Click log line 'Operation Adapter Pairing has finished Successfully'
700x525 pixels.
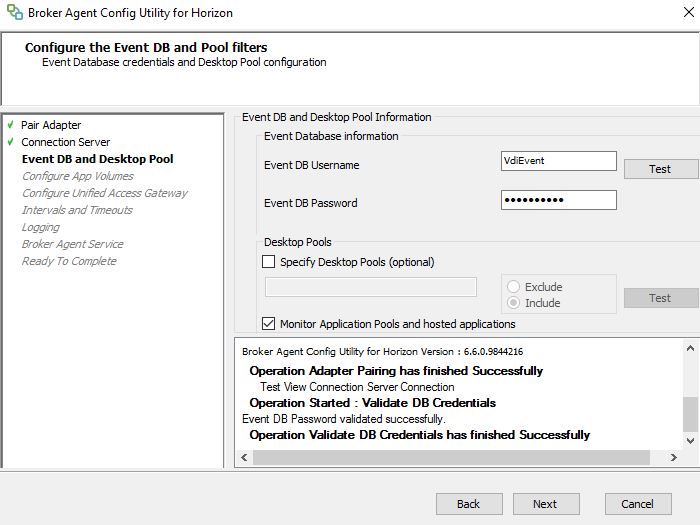[x=396, y=371]
